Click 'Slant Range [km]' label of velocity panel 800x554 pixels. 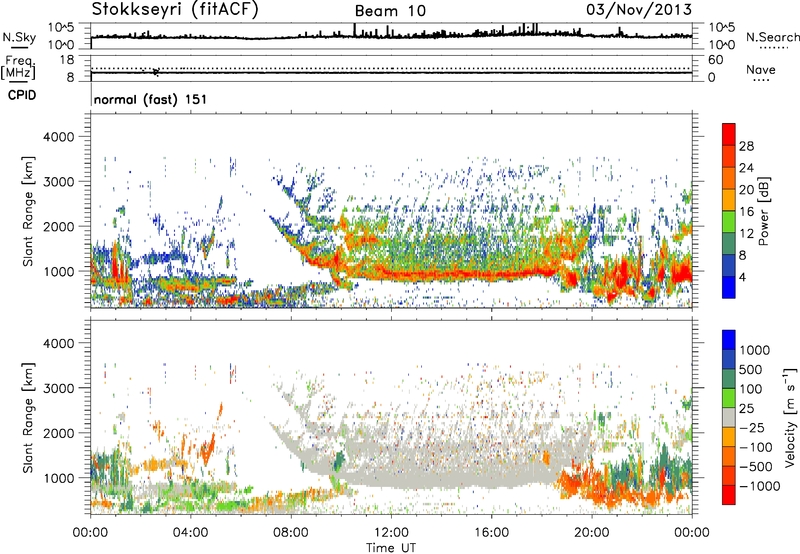click(x=28, y=417)
